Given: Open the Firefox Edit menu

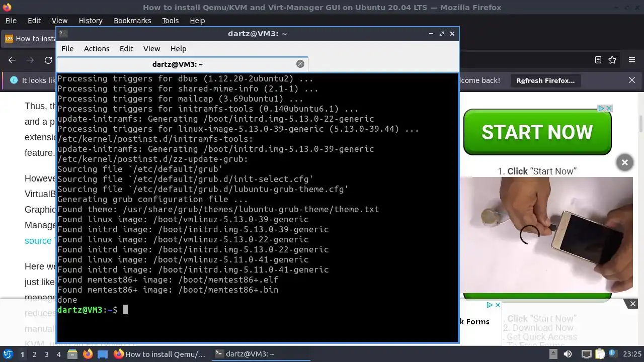Looking at the screenshot, I should (x=34, y=21).
